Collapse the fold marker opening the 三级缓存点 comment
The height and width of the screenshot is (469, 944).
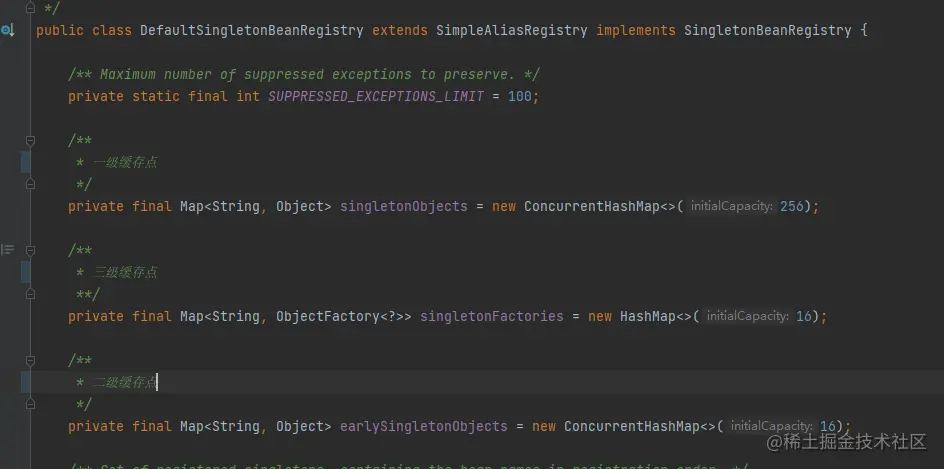[30, 250]
